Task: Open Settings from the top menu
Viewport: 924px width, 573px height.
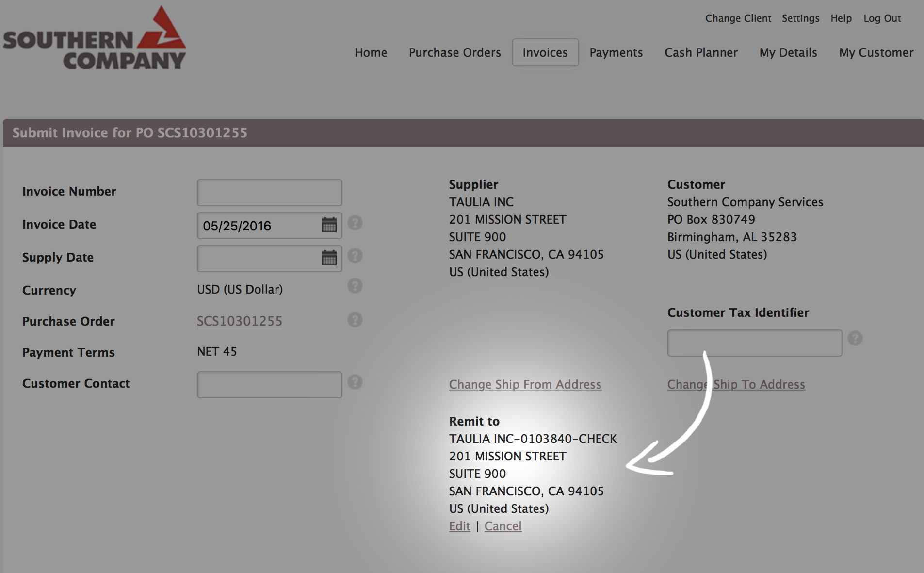Action: [800, 18]
